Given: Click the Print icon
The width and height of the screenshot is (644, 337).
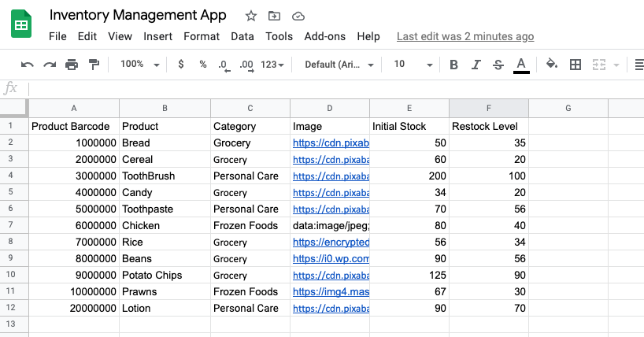Looking at the screenshot, I should [72, 65].
